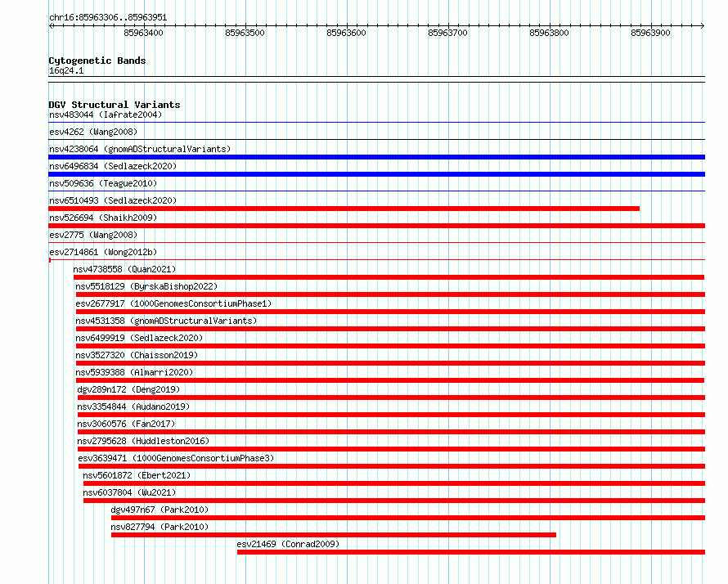The height and width of the screenshot is (584, 728).
Task: Open the nsv827794 (Park2010) label
Action: (x=160, y=527)
